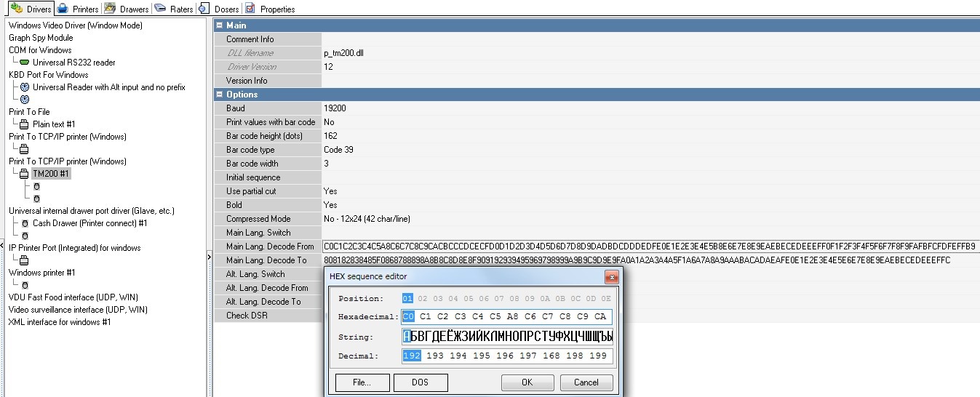Click the File... button in HEX editor

point(361,382)
